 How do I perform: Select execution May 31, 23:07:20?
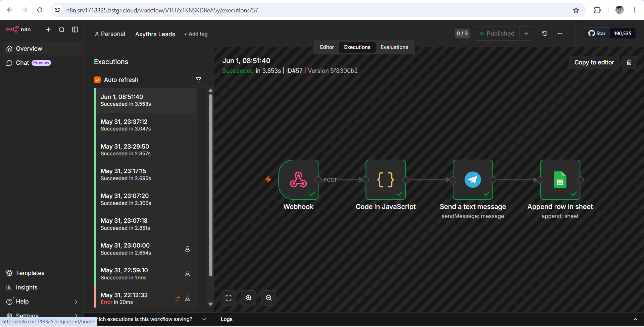pos(146,199)
